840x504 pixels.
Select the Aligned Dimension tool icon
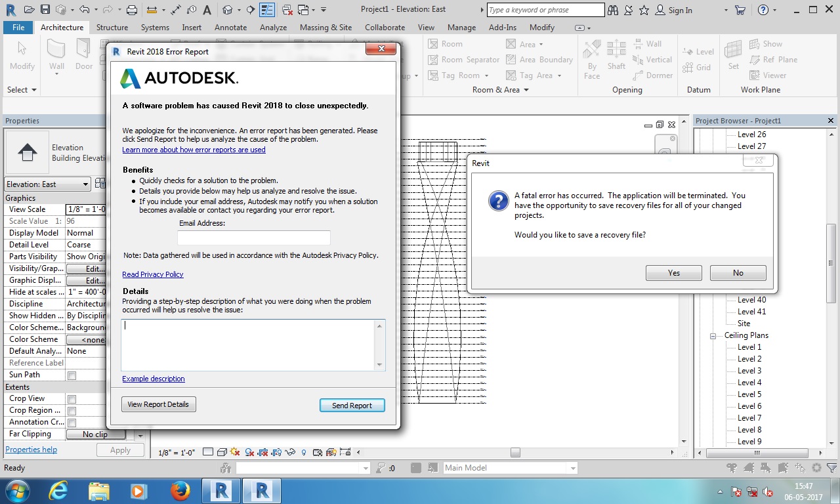pyautogui.click(x=176, y=10)
